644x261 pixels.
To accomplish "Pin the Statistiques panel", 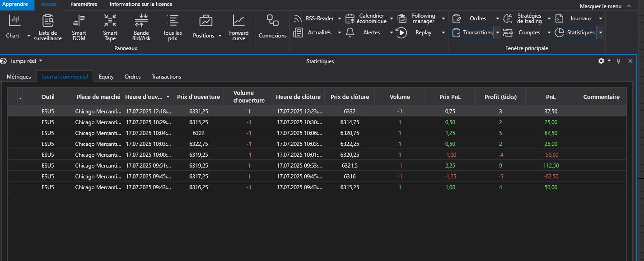I will (x=619, y=61).
